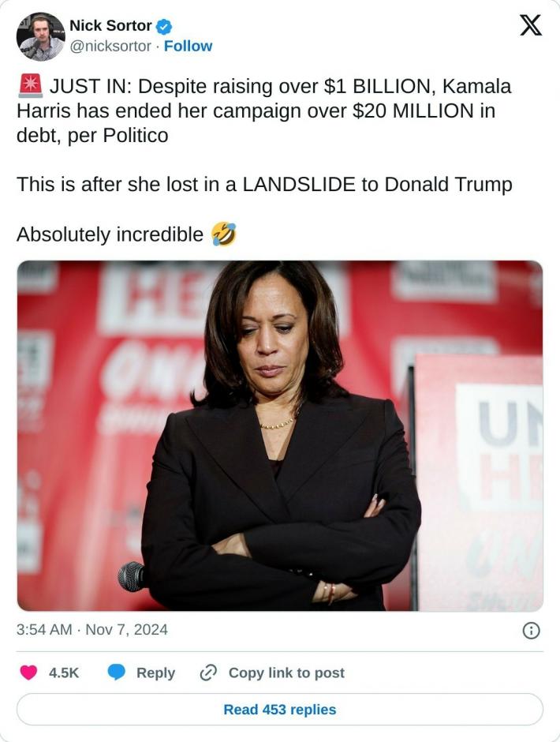Click the 4.5K likes count

(x=64, y=673)
